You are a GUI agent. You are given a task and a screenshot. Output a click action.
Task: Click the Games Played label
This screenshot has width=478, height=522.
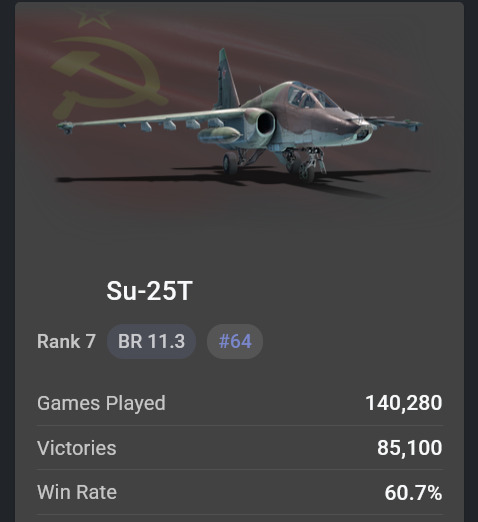tap(101, 403)
